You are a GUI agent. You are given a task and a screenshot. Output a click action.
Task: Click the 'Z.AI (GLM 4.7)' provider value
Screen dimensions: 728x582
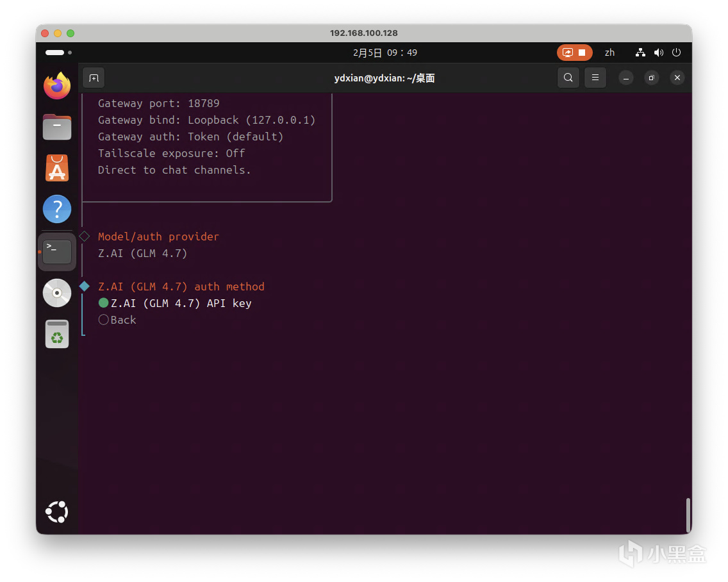[x=142, y=254]
